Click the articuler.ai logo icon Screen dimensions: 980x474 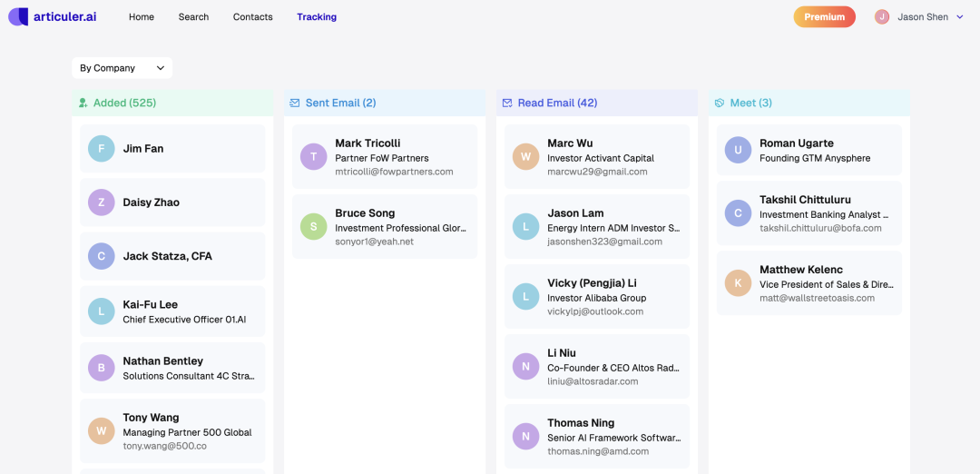18,16
